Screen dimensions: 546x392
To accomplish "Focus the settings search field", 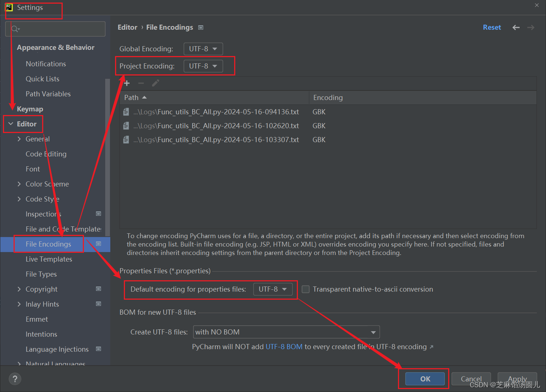I will pos(55,29).
